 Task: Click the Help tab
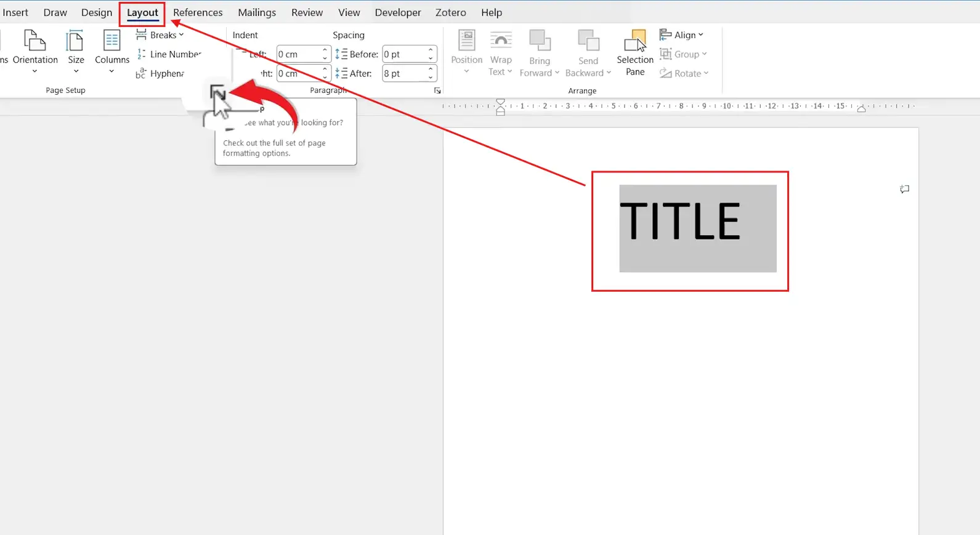pos(492,12)
